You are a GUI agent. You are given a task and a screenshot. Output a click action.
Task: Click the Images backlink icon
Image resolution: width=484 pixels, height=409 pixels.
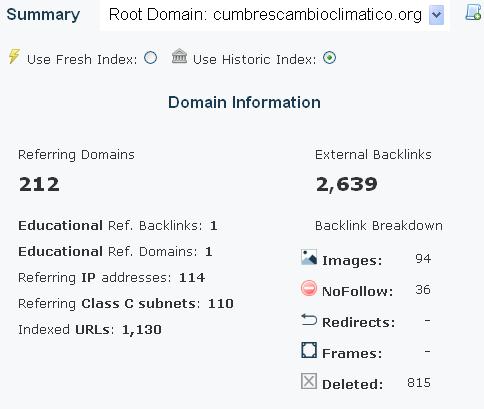(309, 257)
